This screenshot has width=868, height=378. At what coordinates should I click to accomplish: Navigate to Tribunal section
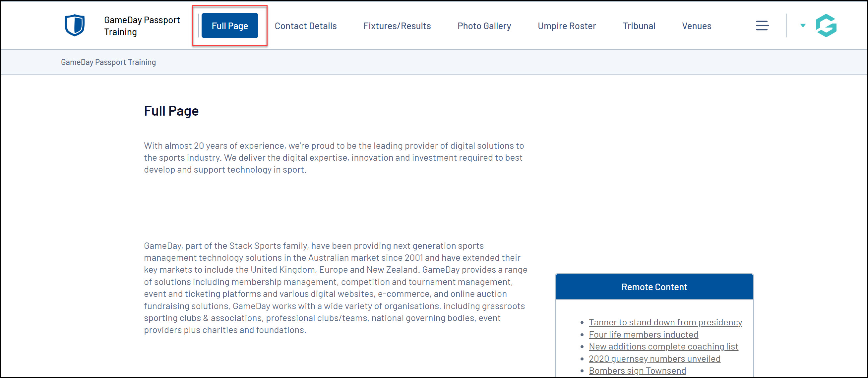tap(639, 26)
